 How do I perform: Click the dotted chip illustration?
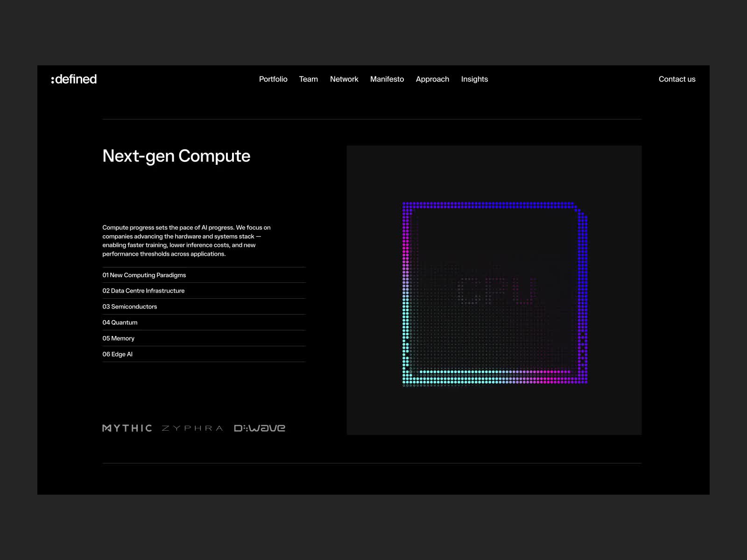494,294
